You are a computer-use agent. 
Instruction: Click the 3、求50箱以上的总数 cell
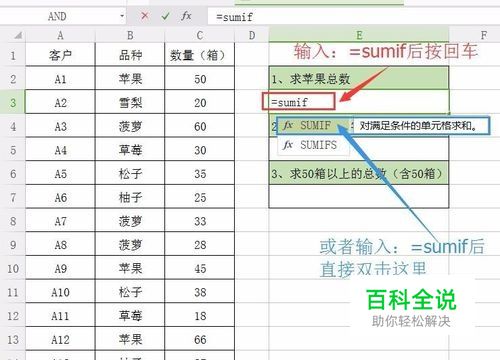click(x=359, y=173)
